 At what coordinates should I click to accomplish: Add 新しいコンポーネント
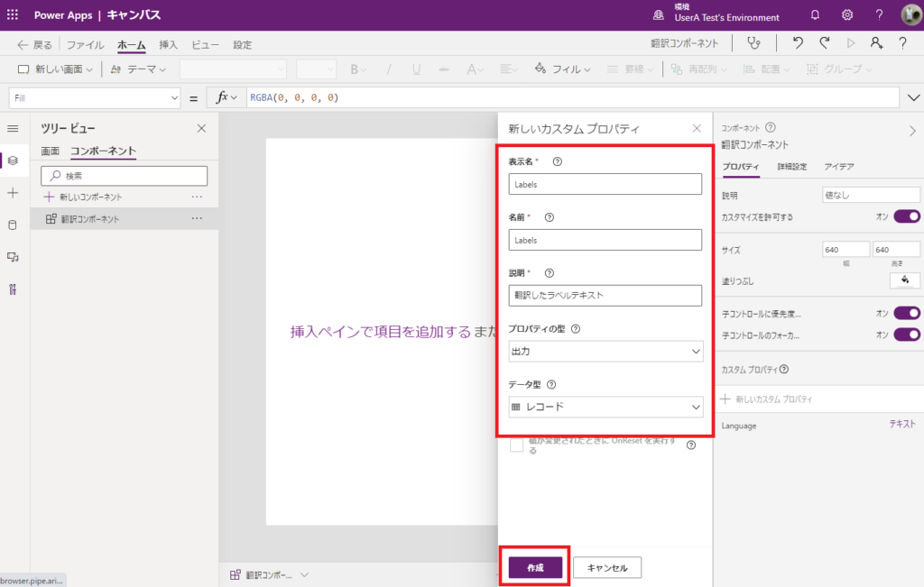[x=83, y=197]
